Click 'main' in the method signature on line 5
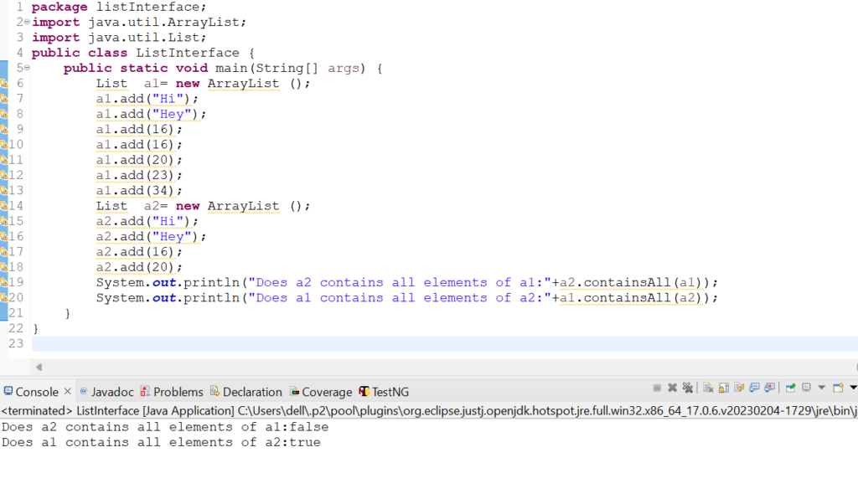858x504 pixels. [x=231, y=69]
